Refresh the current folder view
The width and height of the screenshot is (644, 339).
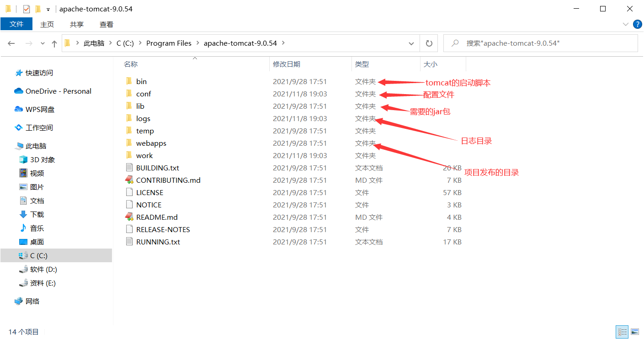(x=429, y=43)
